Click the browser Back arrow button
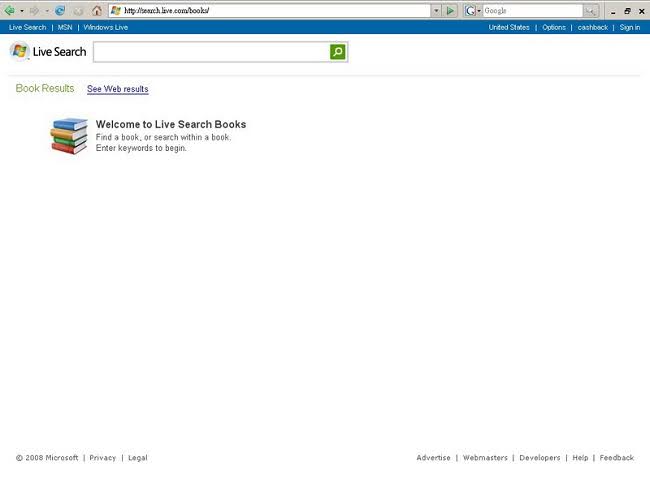The image size is (650, 487). point(10,10)
